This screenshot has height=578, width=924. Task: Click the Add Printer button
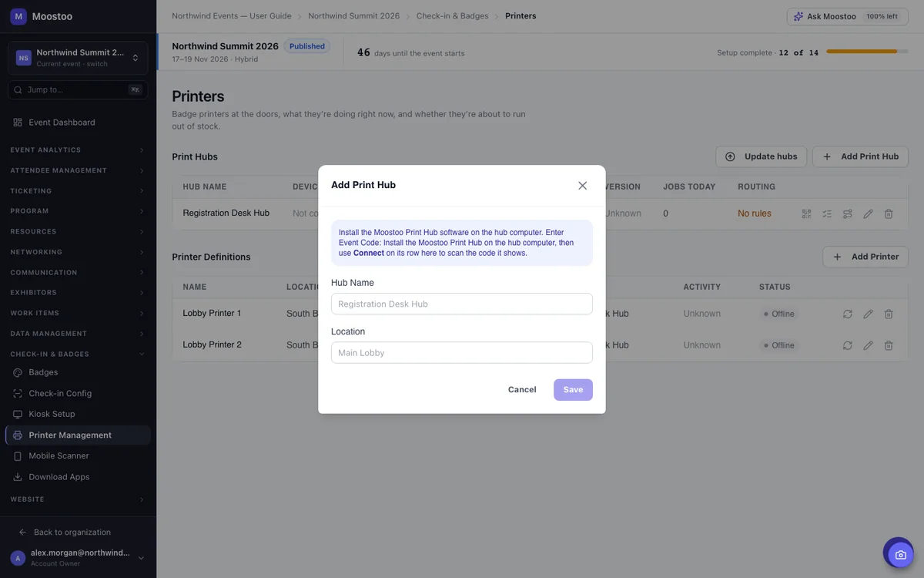(865, 257)
